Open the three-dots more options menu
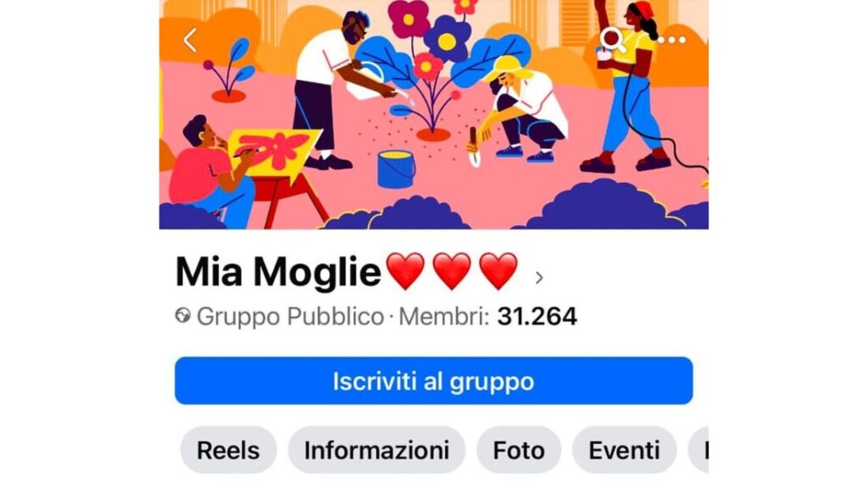Screen dimensions: 868x488 tap(671, 40)
